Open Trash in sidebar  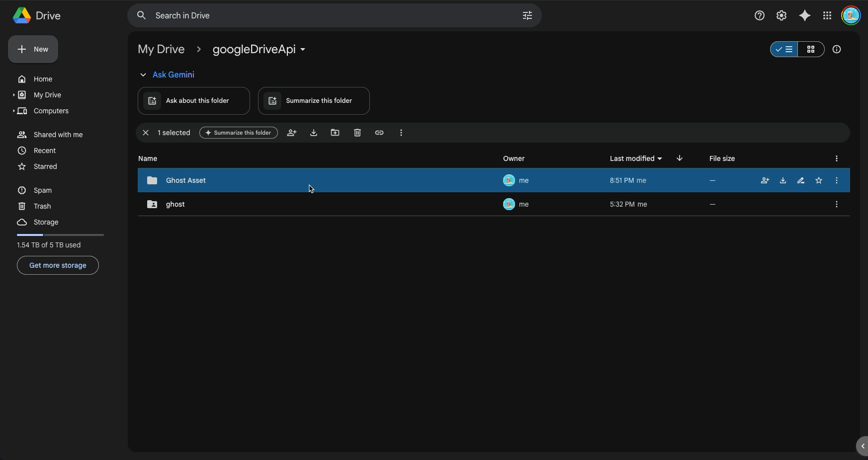pyautogui.click(x=42, y=206)
